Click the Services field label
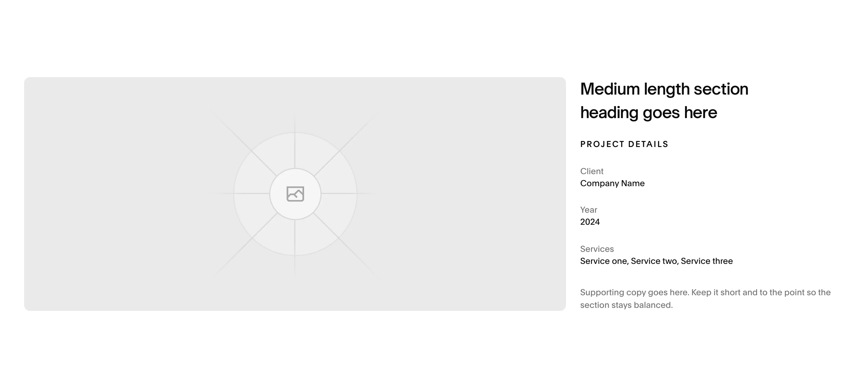The height and width of the screenshot is (388, 868). pyautogui.click(x=597, y=249)
